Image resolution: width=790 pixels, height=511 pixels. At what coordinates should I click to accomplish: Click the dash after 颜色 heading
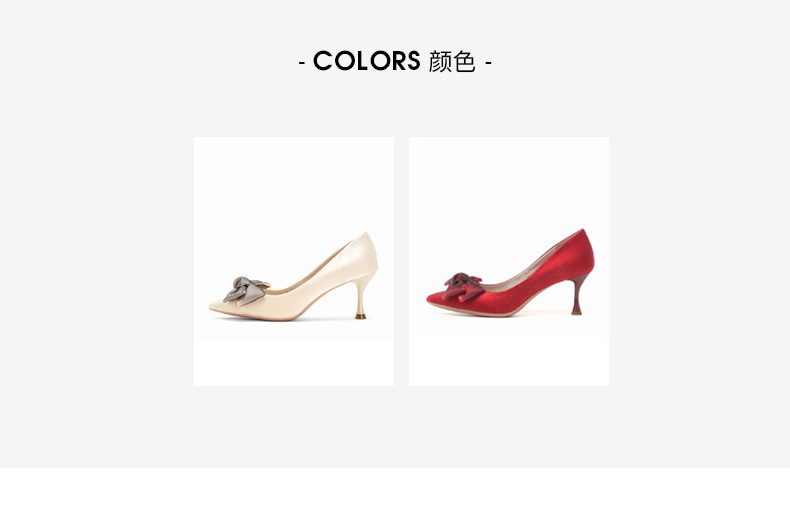(488, 63)
